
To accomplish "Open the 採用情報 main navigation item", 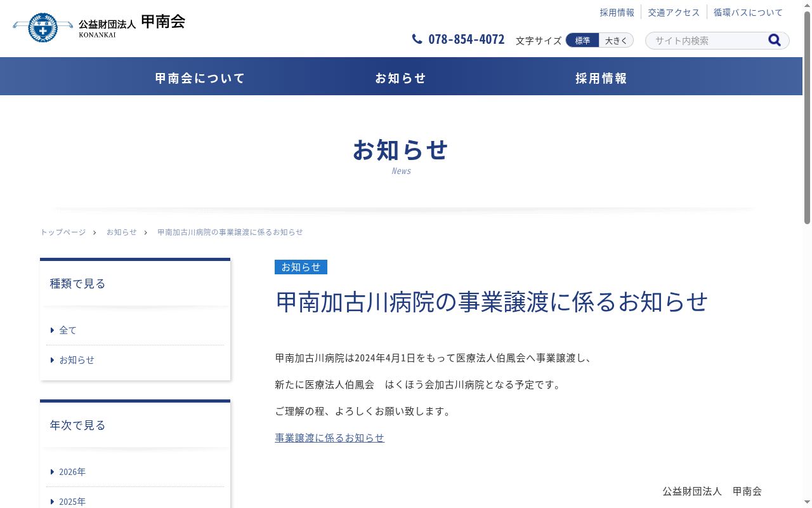I will coord(601,78).
